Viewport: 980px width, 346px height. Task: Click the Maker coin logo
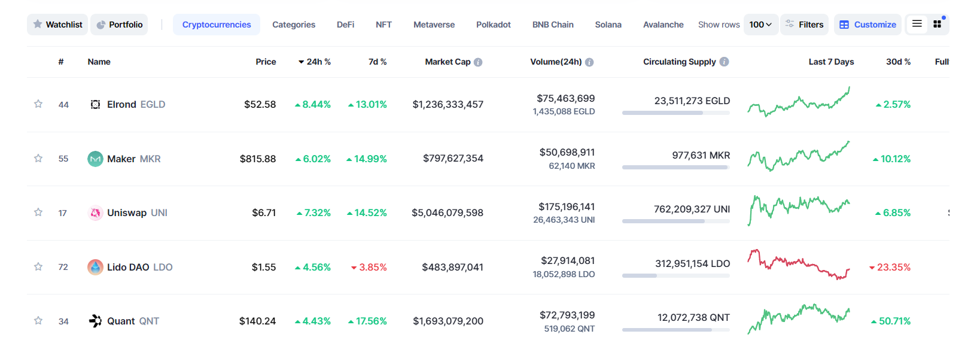[x=95, y=159]
